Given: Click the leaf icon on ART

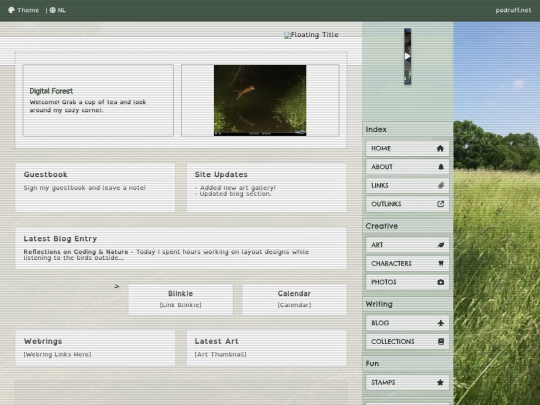Looking at the screenshot, I should 440,245.
